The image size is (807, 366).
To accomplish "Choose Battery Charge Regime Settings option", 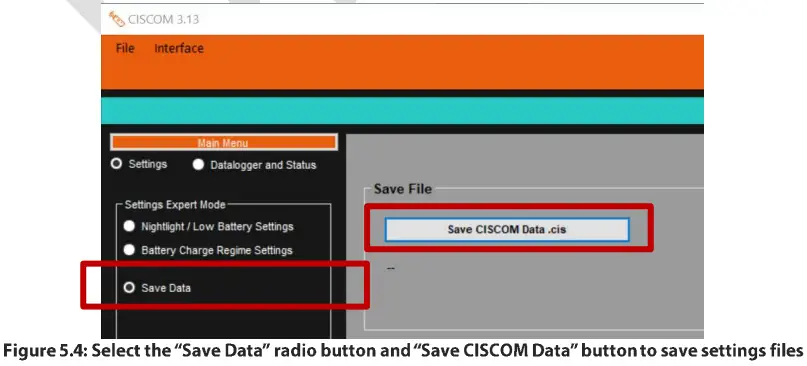I will click(129, 250).
